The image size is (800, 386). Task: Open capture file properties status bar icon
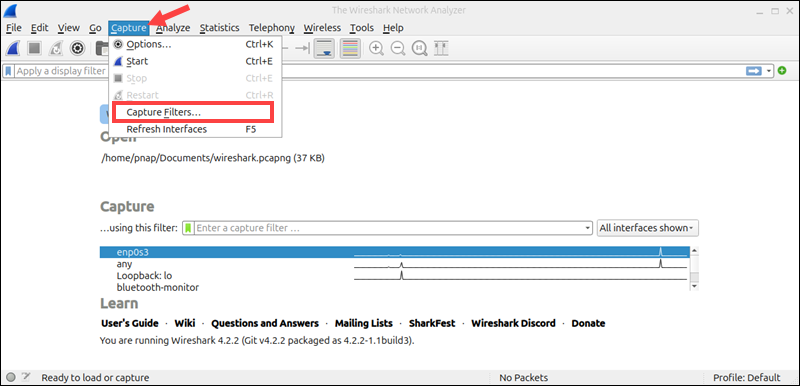click(x=27, y=377)
